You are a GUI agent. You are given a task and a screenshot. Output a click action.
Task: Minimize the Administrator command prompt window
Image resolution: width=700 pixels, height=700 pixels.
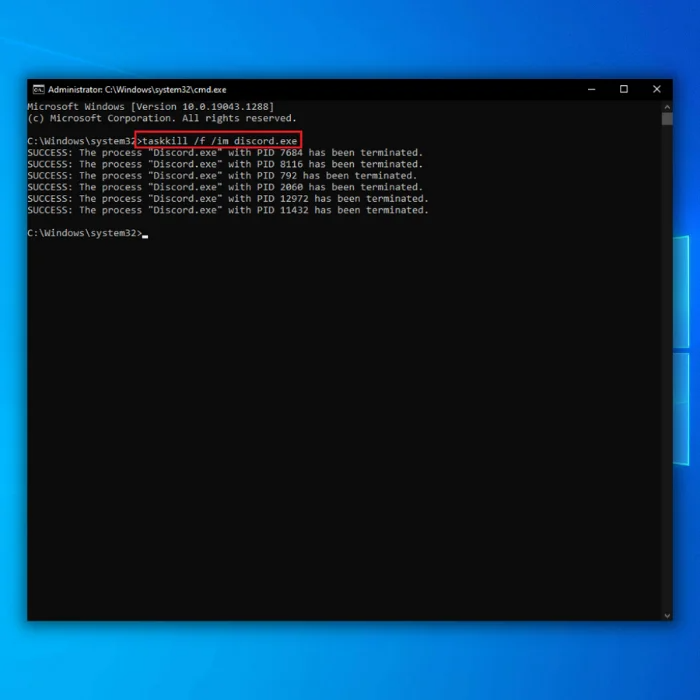[592, 89]
